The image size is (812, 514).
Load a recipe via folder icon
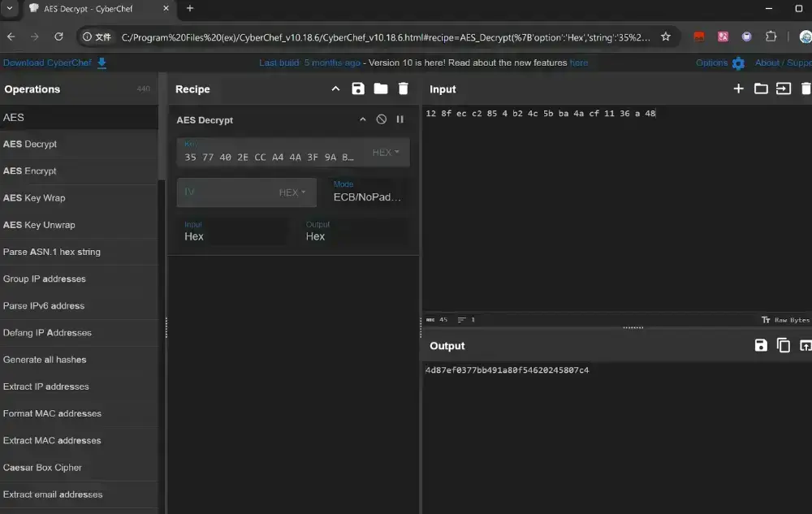click(x=381, y=89)
